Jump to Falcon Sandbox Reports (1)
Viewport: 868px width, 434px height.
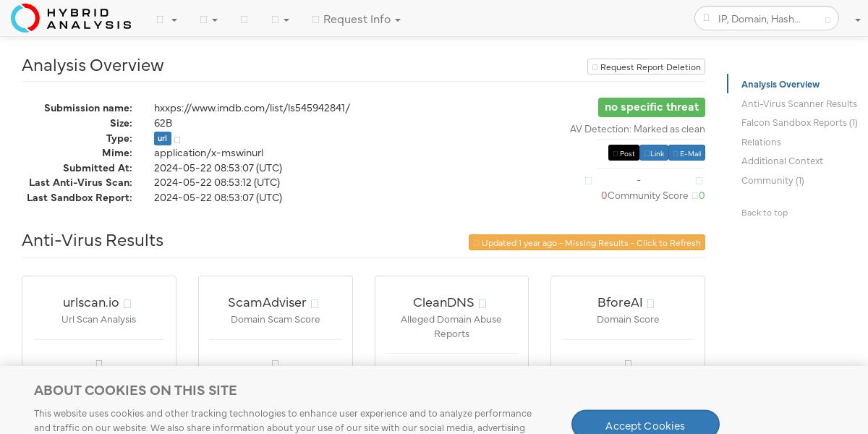tap(799, 123)
